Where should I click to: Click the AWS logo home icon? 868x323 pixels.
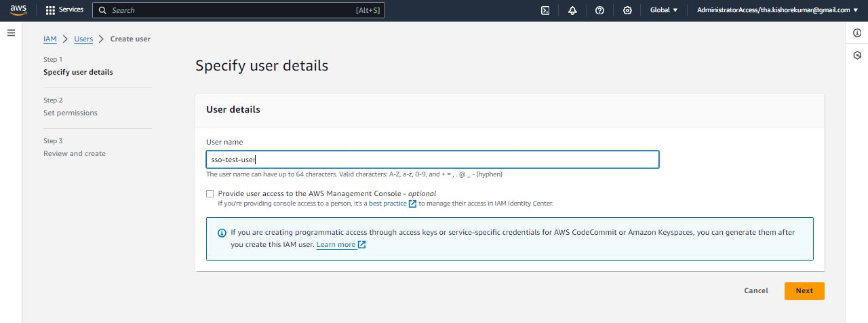(x=18, y=10)
